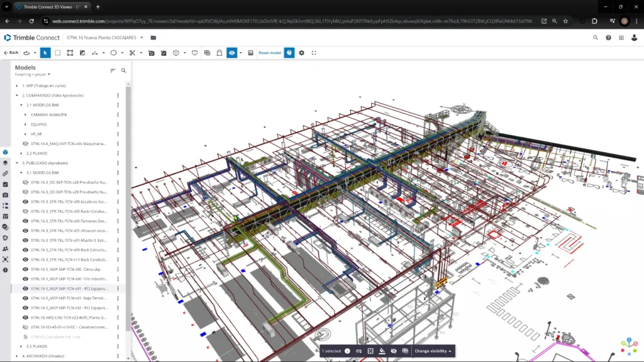The width and height of the screenshot is (644, 362).
Task: Show the 0796.16-6_MAQ-SKP-TCN-v06 Maquinaria model
Action: (x=25, y=144)
